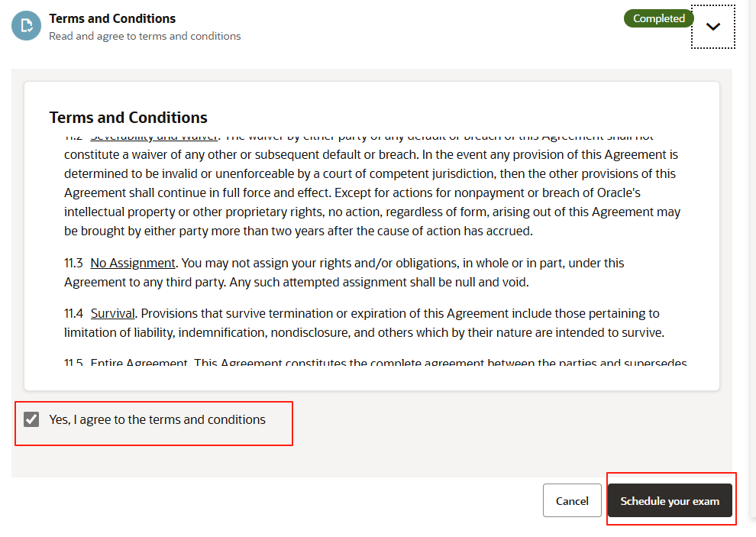Click the underlined 'Survival' clause title
This screenshot has width=756, height=537.
point(113,313)
